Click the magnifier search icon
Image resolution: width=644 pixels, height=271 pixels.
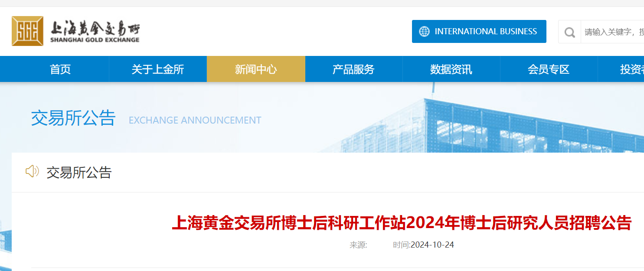(569, 32)
